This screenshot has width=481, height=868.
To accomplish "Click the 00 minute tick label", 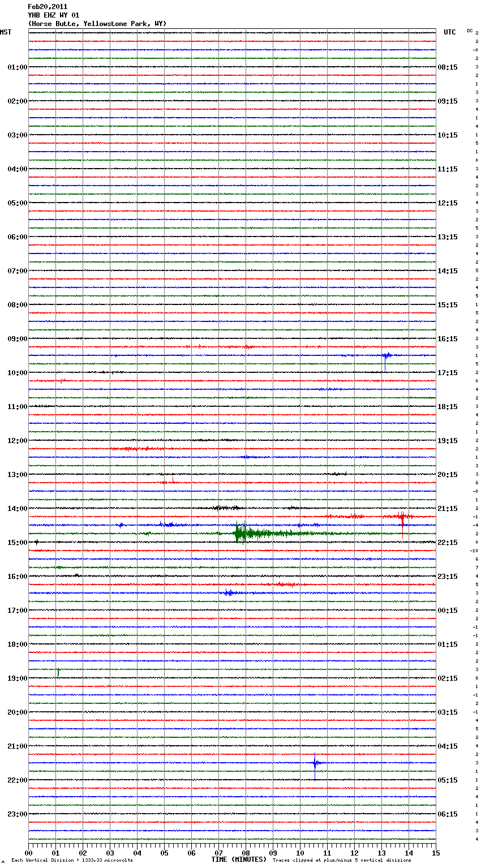I will 28,853.
